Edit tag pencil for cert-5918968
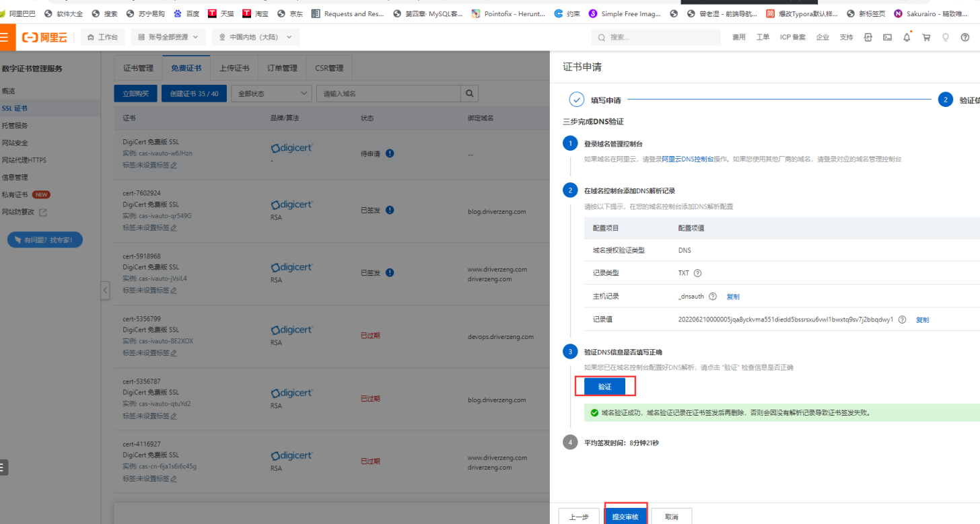 pyautogui.click(x=174, y=290)
